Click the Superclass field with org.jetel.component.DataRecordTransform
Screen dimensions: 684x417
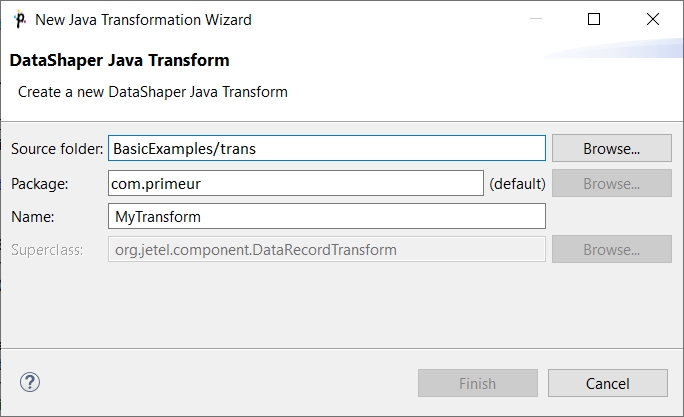coord(327,250)
